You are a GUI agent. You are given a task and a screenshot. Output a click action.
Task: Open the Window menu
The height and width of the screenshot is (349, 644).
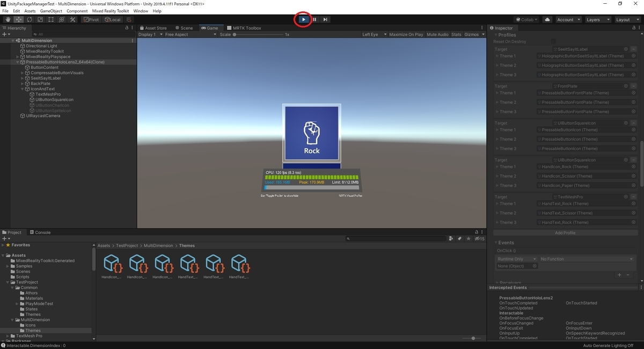click(141, 11)
